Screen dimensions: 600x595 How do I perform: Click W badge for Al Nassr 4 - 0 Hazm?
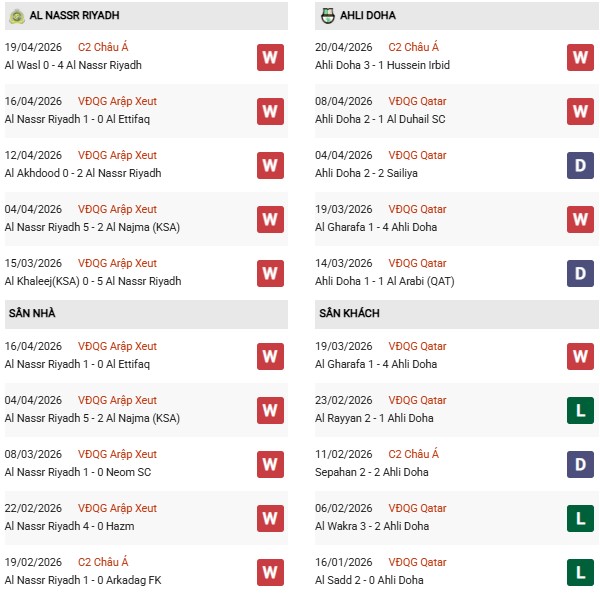(269, 518)
